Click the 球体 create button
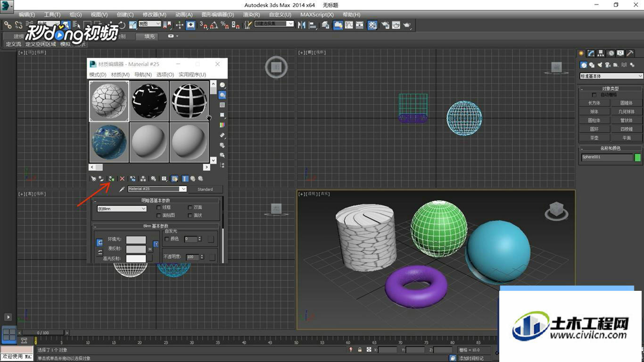This screenshot has width=644, height=362. pos(594,112)
